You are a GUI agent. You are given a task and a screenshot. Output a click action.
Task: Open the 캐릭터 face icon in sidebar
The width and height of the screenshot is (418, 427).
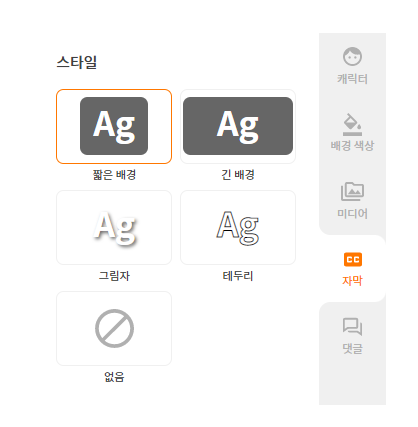click(x=352, y=56)
